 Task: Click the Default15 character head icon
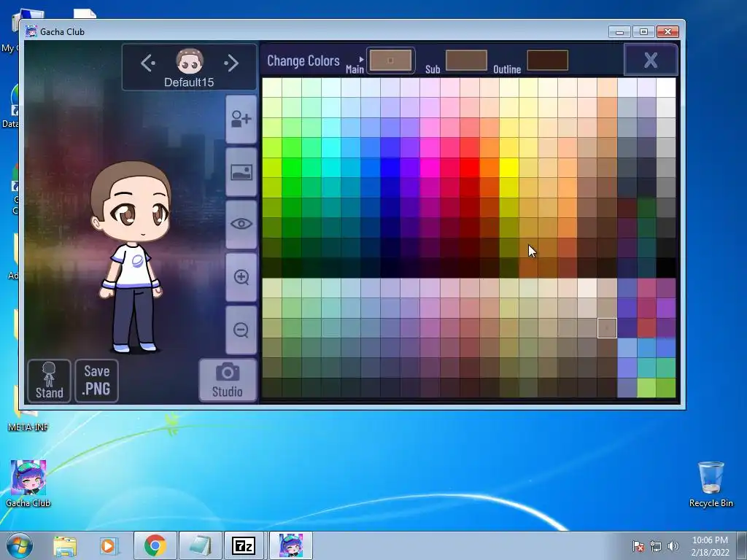point(190,61)
